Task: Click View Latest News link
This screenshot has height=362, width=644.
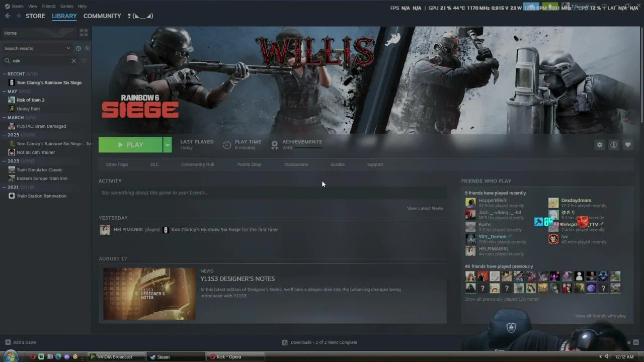Action: [x=425, y=208]
